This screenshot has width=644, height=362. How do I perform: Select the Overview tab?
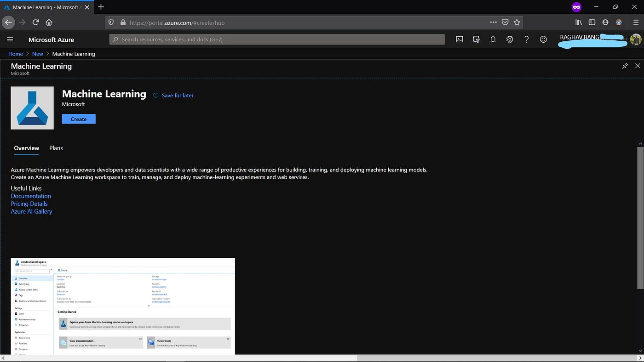[x=27, y=148]
